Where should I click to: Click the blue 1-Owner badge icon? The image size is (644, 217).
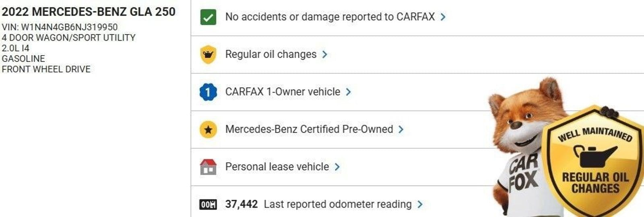pyautogui.click(x=208, y=92)
